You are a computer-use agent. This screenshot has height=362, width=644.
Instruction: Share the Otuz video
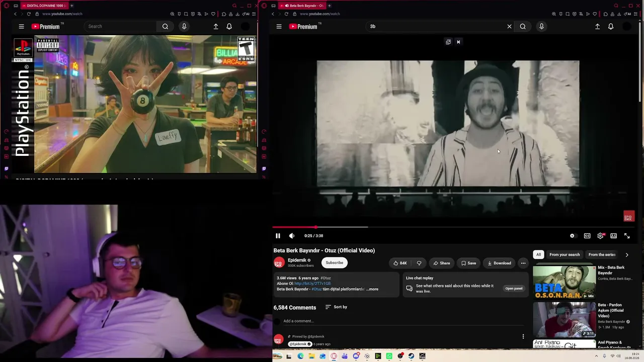(442, 263)
